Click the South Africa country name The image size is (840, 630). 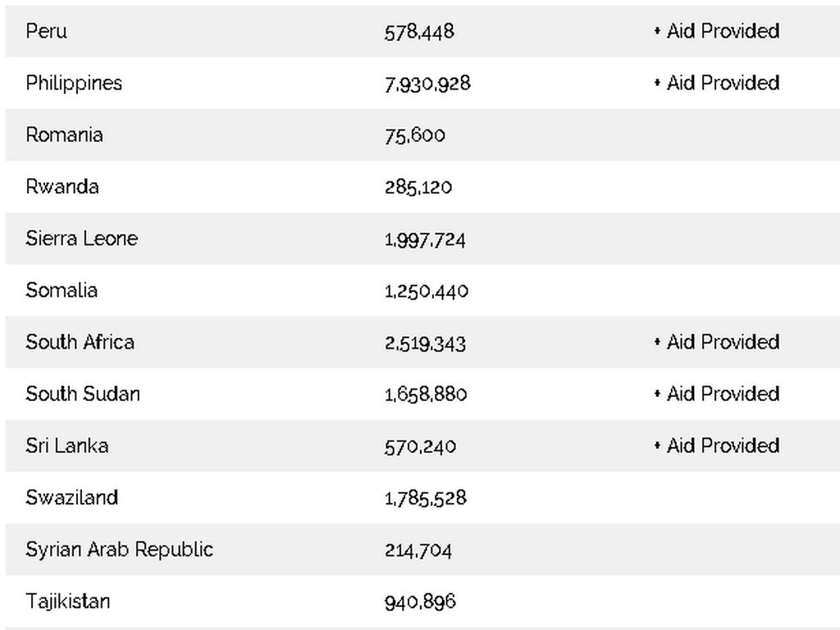point(80,342)
